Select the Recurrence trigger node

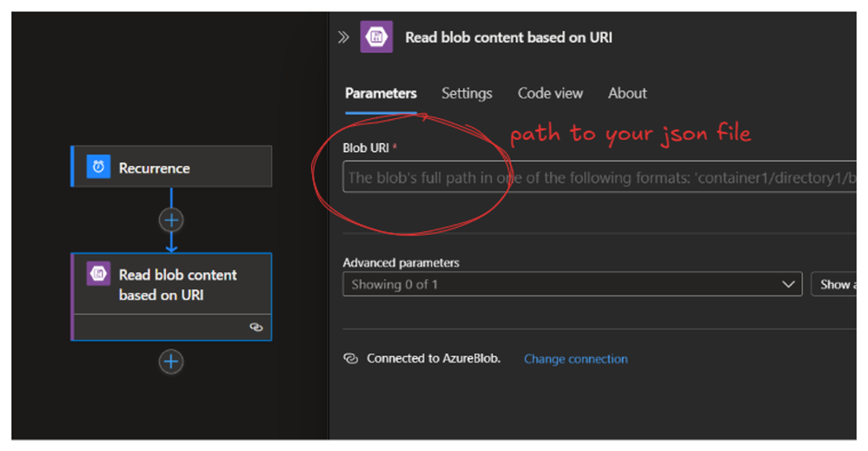(x=172, y=167)
